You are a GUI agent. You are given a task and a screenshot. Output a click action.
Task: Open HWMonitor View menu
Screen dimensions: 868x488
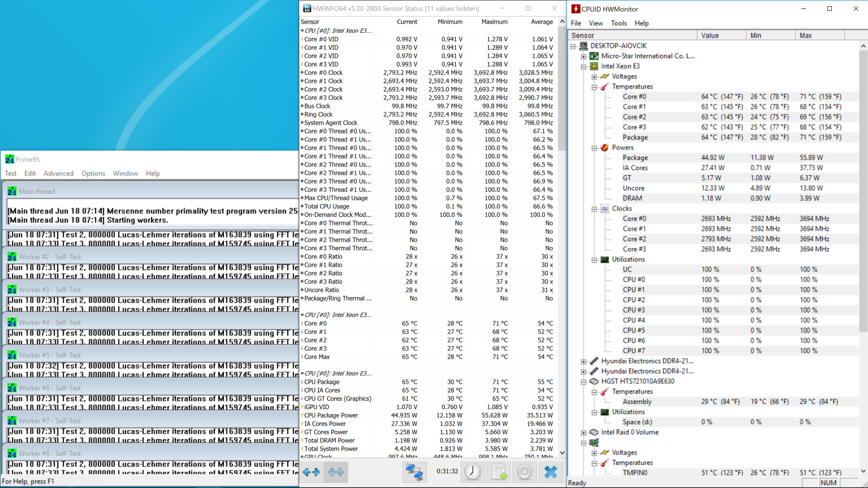coord(595,23)
